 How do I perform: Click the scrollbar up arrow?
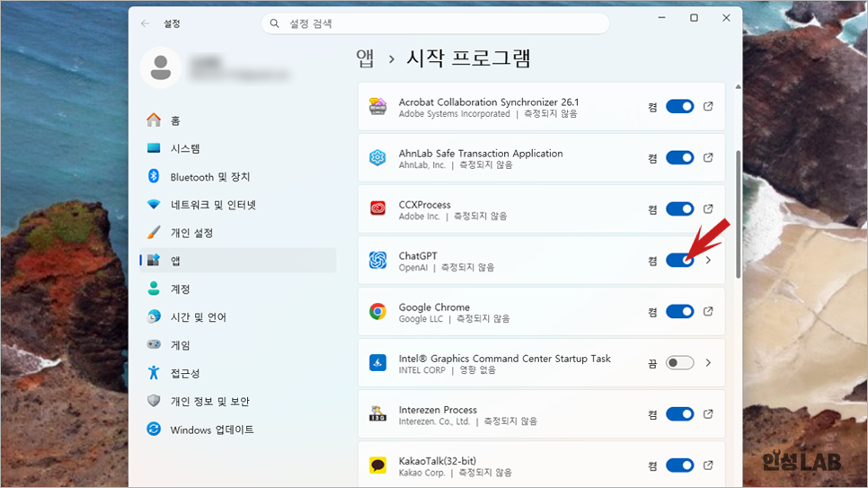(738, 87)
